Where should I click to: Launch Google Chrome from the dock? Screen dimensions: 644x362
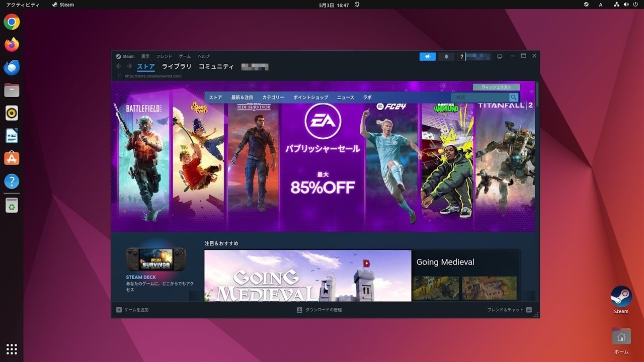(12, 22)
